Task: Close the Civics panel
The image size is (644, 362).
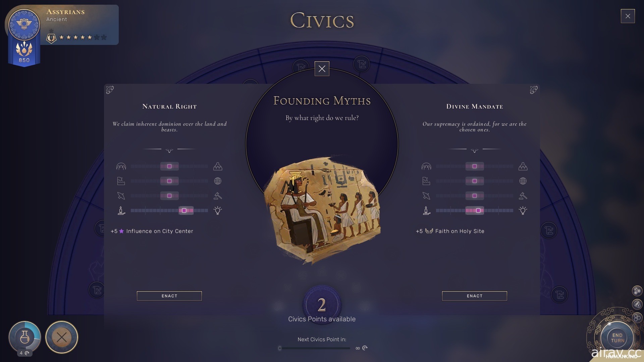Action: pos(629,16)
